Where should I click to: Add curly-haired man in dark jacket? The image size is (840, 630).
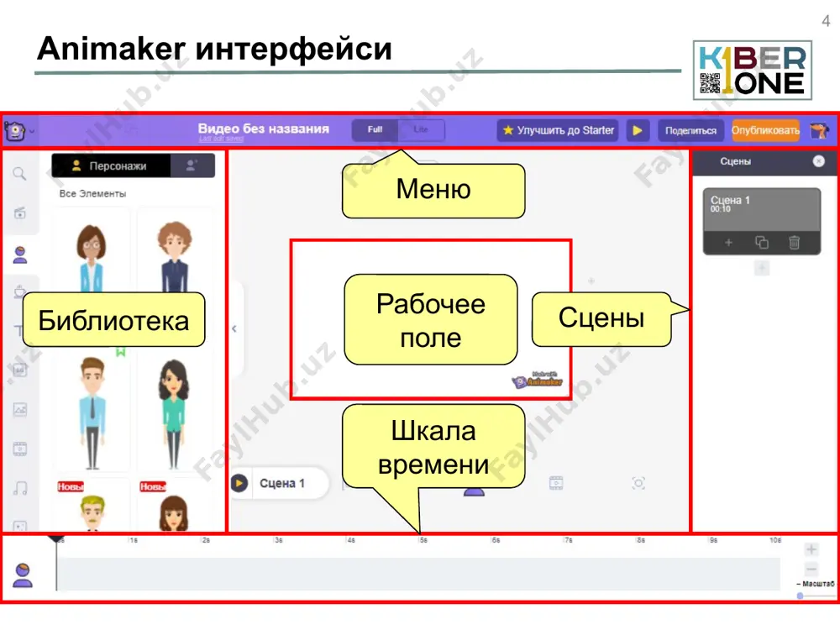point(174,256)
